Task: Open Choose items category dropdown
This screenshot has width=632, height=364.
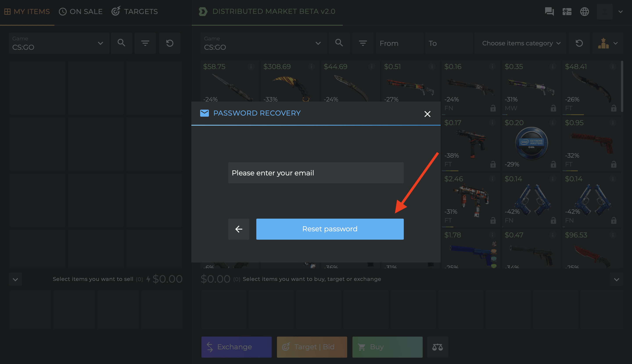Action: pyautogui.click(x=520, y=43)
